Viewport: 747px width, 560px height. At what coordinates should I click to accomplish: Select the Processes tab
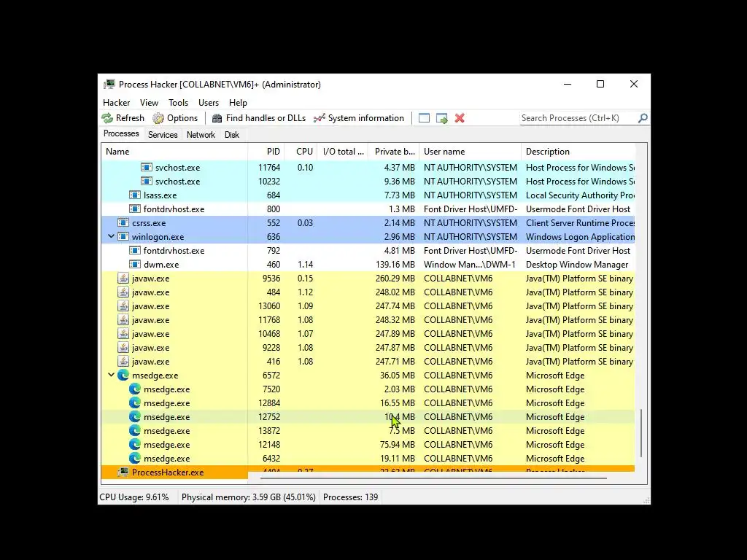(x=121, y=134)
